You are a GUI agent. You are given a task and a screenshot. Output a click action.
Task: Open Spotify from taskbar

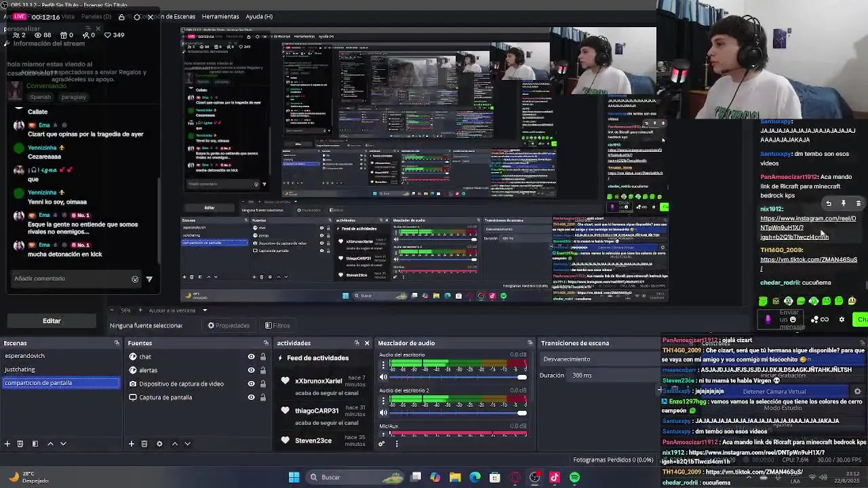pyautogui.click(x=575, y=477)
